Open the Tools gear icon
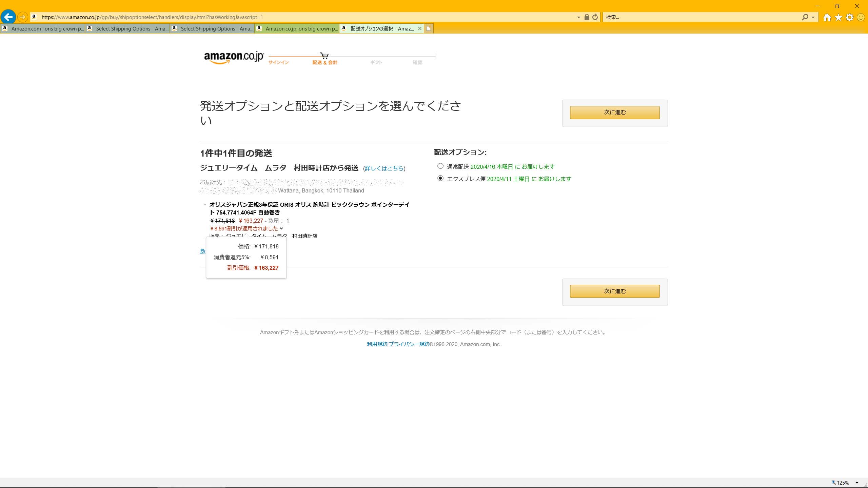Image resolution: width=868 pixels, height=488 pixels. point(850,17)
